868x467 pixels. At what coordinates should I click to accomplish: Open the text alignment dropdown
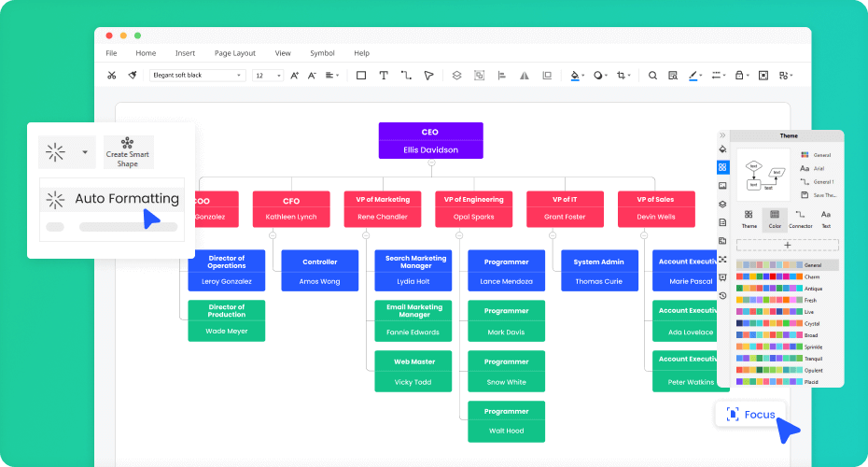click(x=332, y=76)
